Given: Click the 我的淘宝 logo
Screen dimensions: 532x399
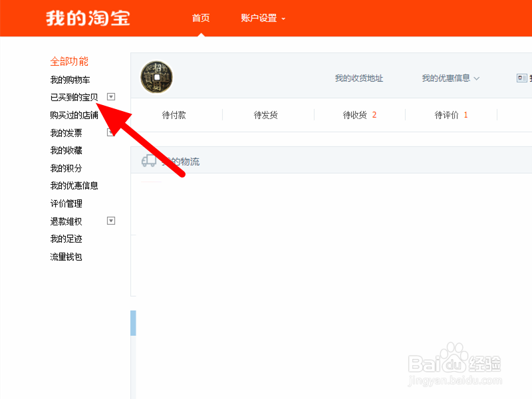Looking at the screenshot, I should 88,18.
